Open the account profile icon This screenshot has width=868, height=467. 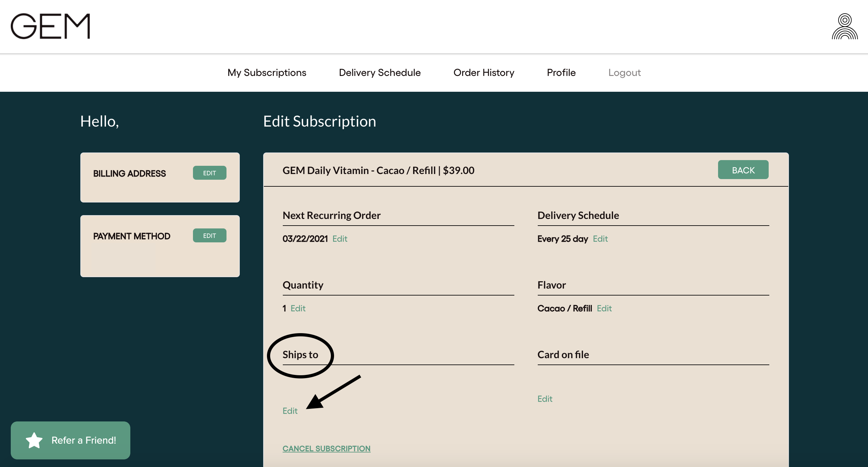click(844, 26)
